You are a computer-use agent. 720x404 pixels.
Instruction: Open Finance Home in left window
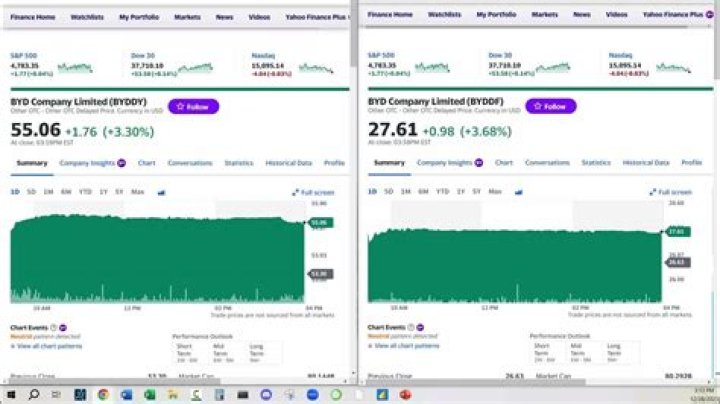pyautogui.click(x=33, y=17)
